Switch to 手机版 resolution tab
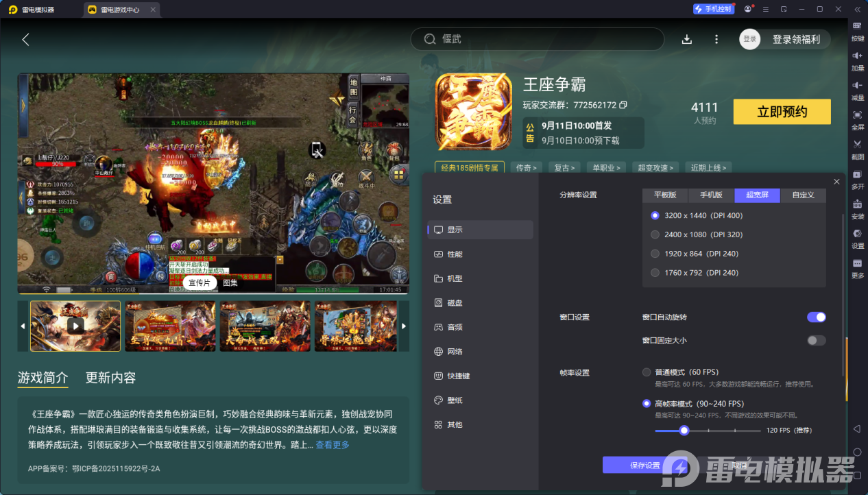 click(x=711, y=195)
